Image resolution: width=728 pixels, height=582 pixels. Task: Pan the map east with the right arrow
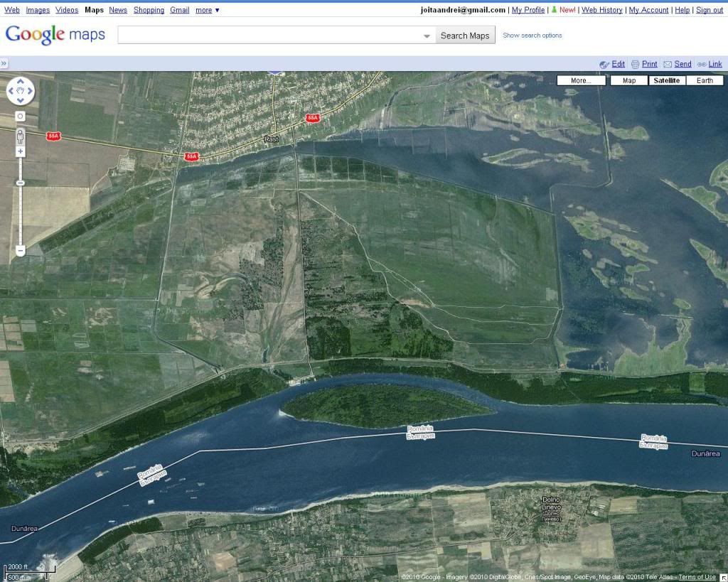pos(30,91)
